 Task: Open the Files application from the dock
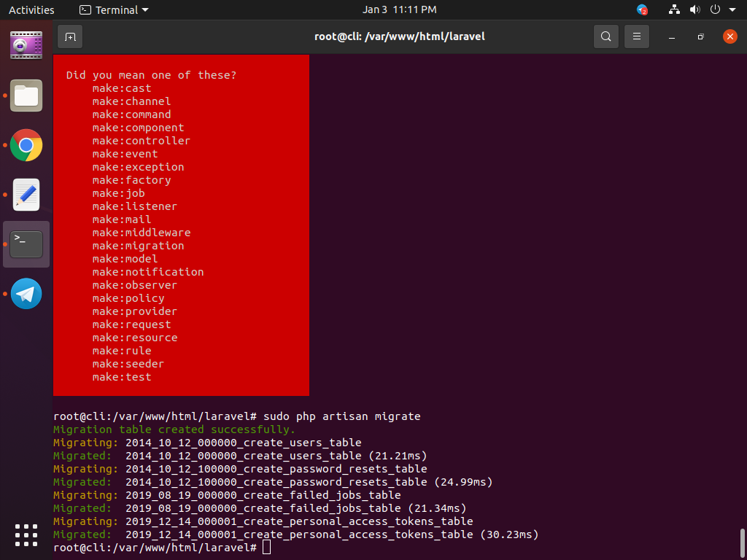pos(26,96)
